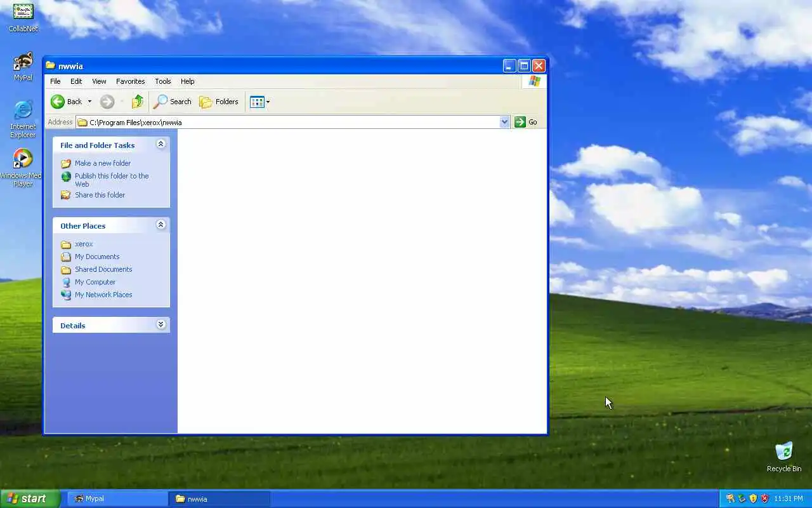This screenshot has height=508, width=812.
Task: Collapse the File and Folder Tasks panel
Action: pos(160,145)
